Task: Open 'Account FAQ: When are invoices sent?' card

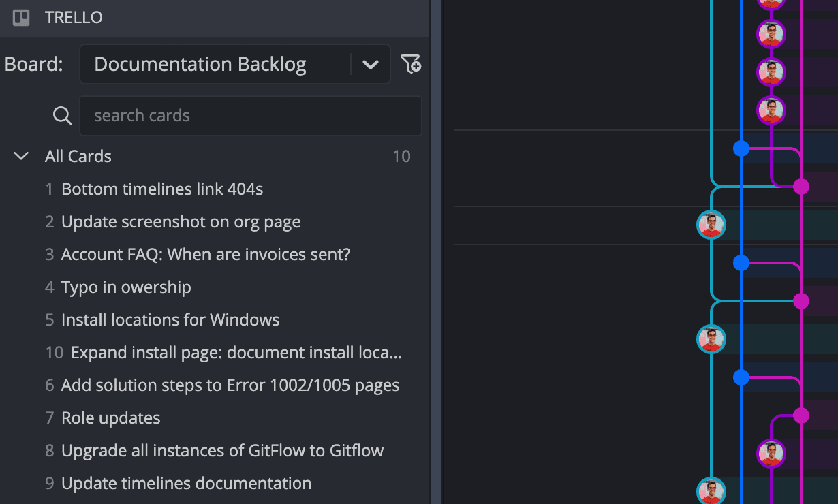Action: 205,255
